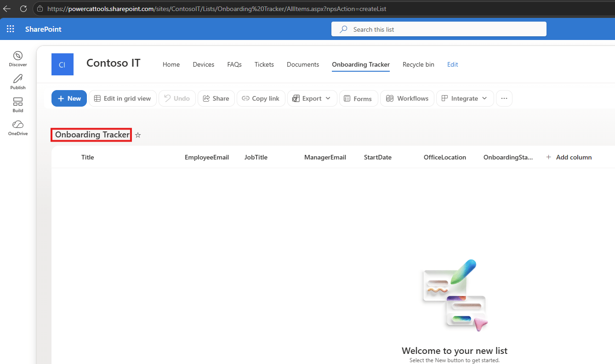Switch to Edit in grid view
The image size is (615, 364).
(x=123, y=98)
